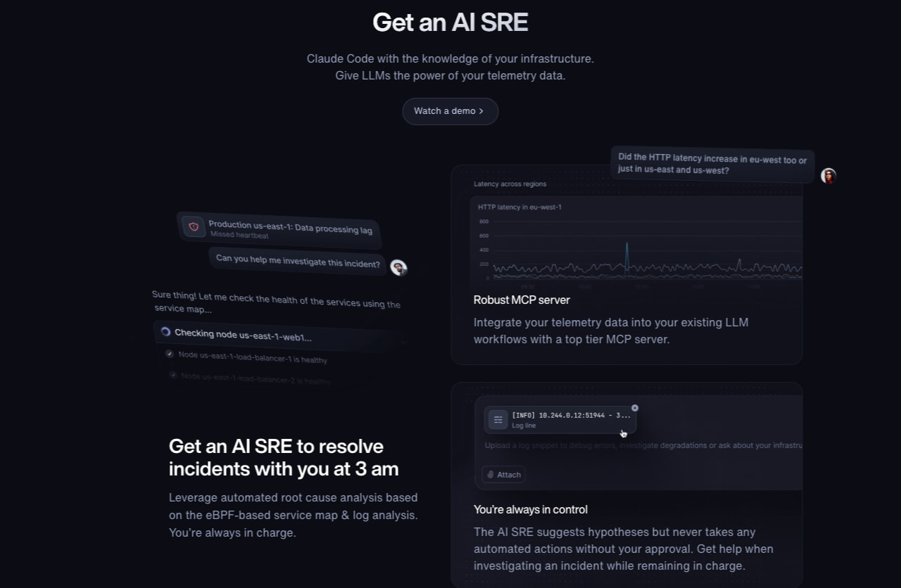
Task: Click the '[INFO] 10.244.0.12:51944' log line chip
Action: [x=560, y=420]
